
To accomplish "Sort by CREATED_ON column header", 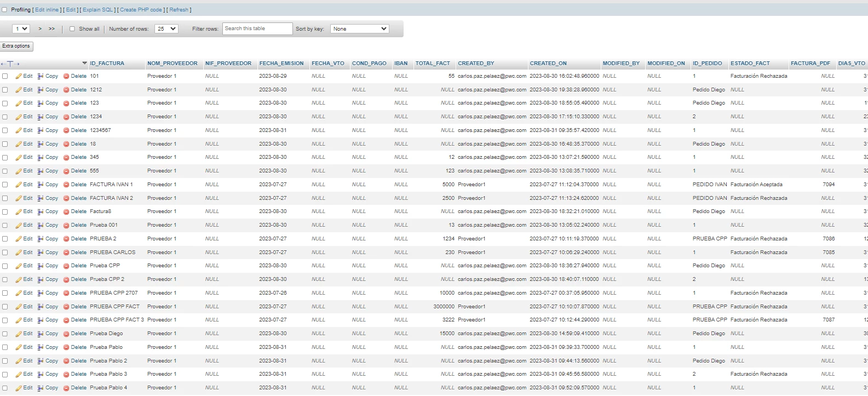I will coord(548,64).
